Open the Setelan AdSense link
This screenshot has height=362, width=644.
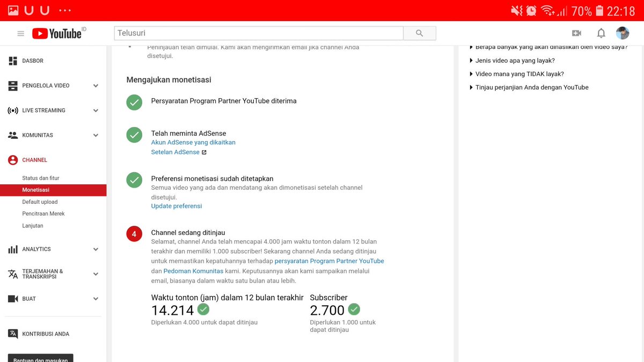(175, 152)
